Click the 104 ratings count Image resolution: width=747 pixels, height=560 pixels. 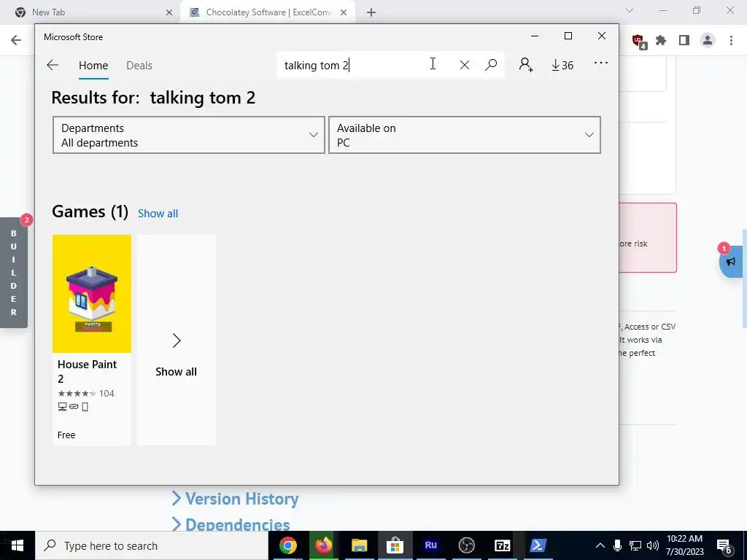[x=107, y=393]
